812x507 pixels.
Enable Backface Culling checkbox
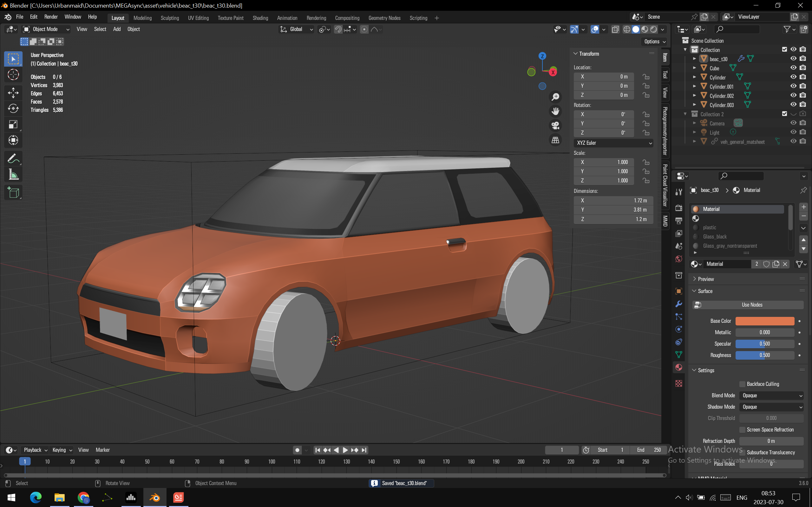point(742,384)
